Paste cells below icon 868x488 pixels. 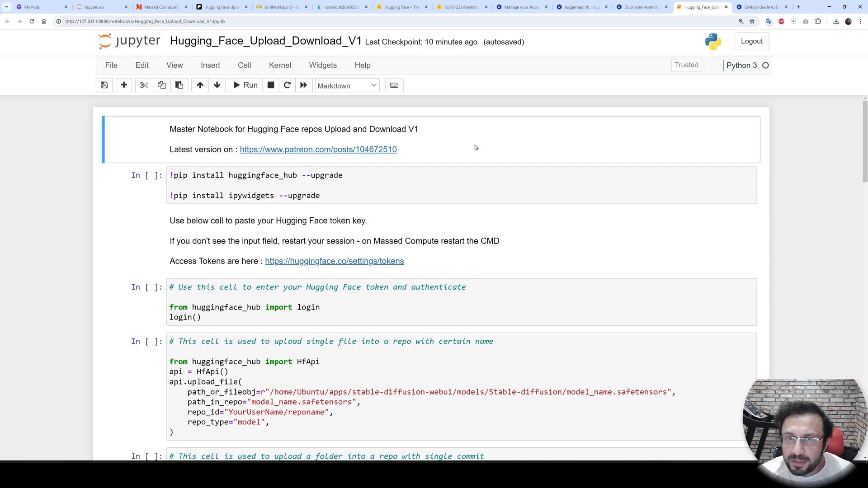tap(179, 85)
